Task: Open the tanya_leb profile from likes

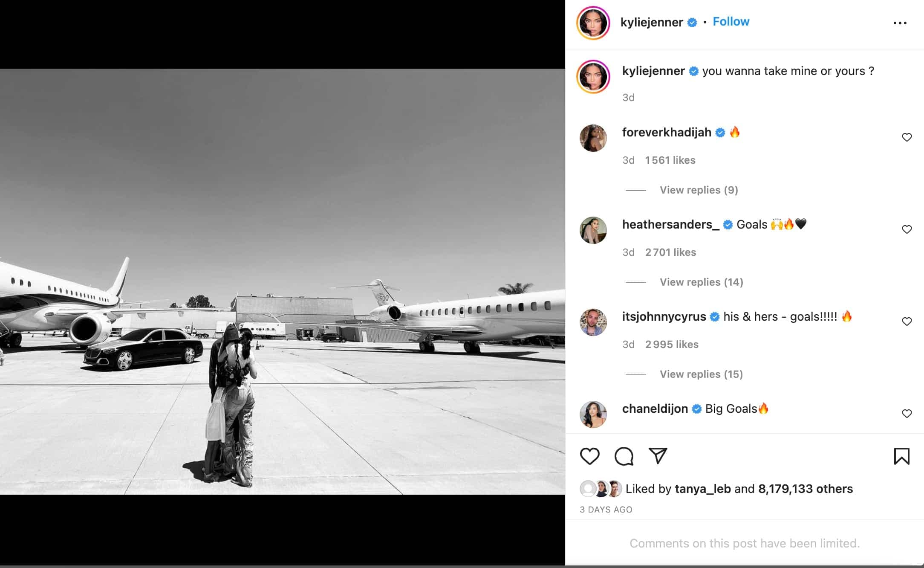Action: pyautogui.click(x=702, y=489)
